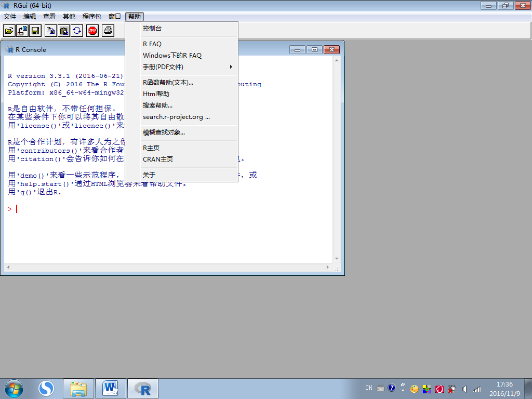The height and width of the screenshot is (399, 532).
Task: Open the Windows Start button
Action: pyautogui.click(x=14, y=389)
